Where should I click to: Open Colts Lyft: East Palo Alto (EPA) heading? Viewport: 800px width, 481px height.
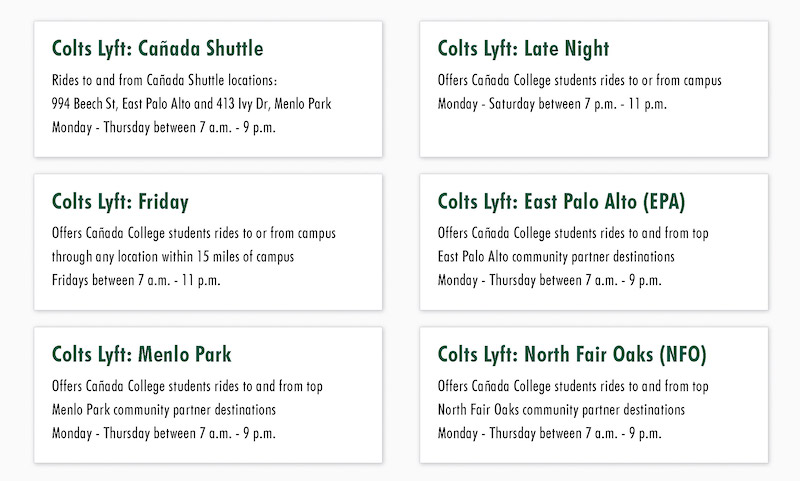click(561, 201)
